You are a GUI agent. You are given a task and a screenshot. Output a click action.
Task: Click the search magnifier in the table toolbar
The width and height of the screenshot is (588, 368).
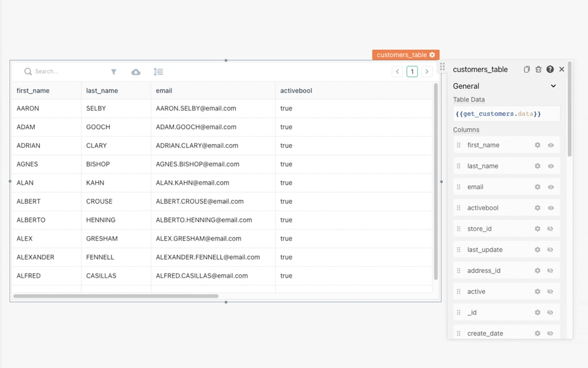pyautogui.click(x=27, y=71)
